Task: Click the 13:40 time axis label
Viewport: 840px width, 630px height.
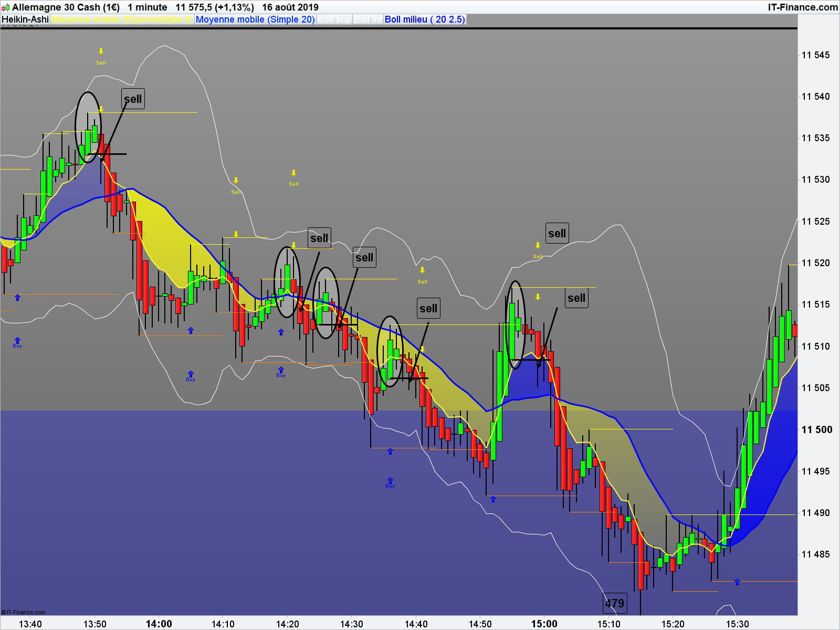Action: click(x=30, y=624)
